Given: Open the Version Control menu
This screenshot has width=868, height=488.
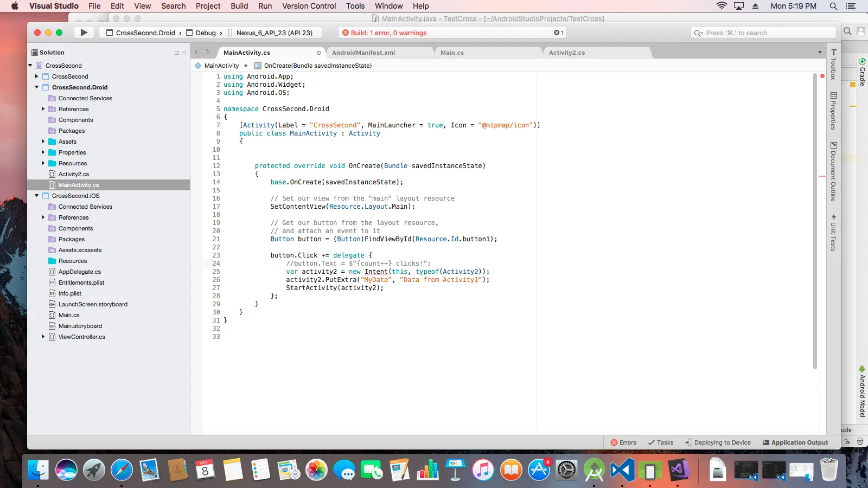Looking at the screenshot, I should coord(309,6).
